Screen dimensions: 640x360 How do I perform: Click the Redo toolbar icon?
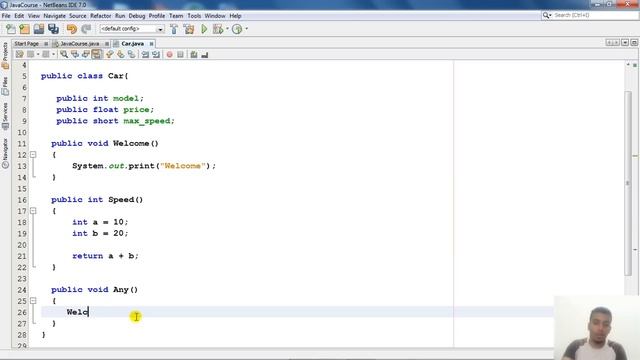click(86, 29)
